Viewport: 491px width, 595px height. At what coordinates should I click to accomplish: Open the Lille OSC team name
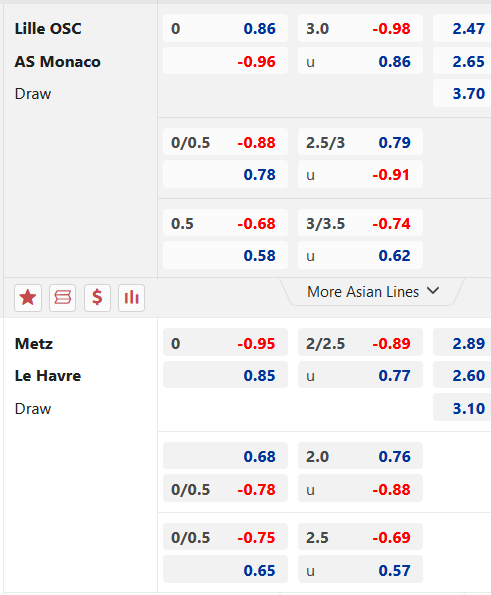(x=48, y=28)
